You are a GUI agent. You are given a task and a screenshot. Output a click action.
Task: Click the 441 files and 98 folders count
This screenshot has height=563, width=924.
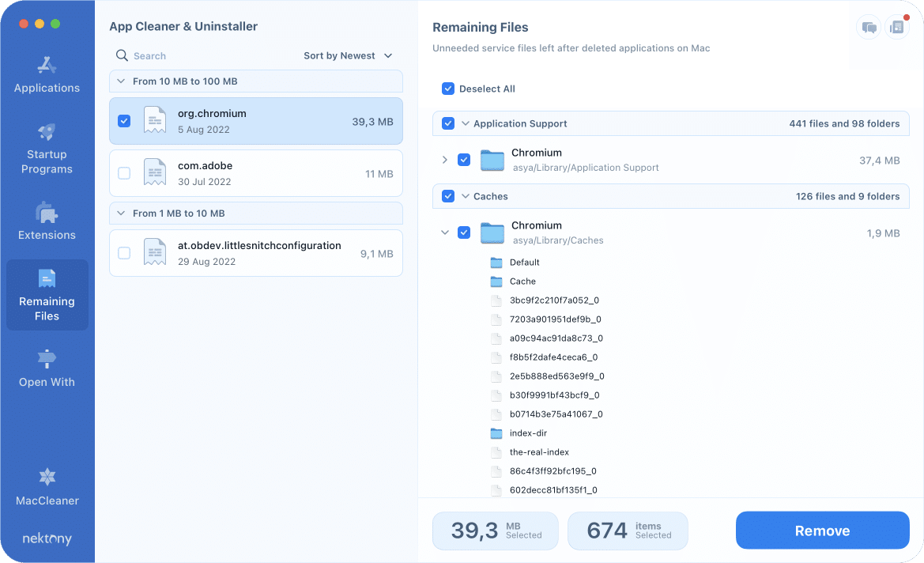pyautogui.click(x=844, y=124)
